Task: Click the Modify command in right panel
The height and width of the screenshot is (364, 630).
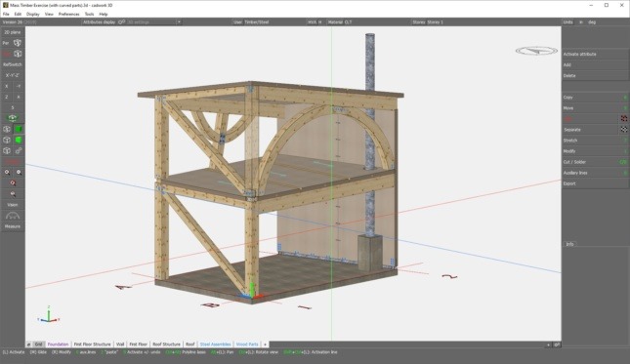Action: click(596, 151)
